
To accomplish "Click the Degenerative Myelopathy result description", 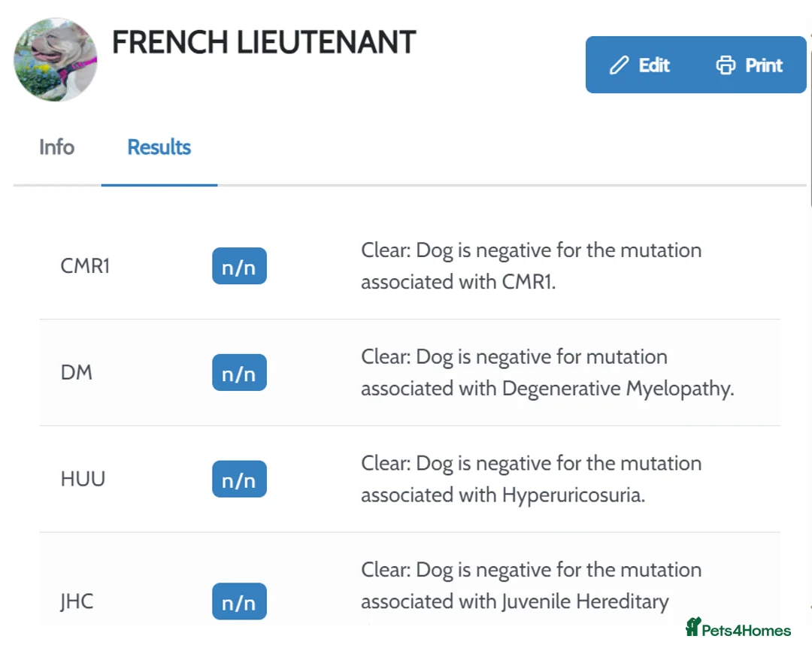I will click(547, 373).
